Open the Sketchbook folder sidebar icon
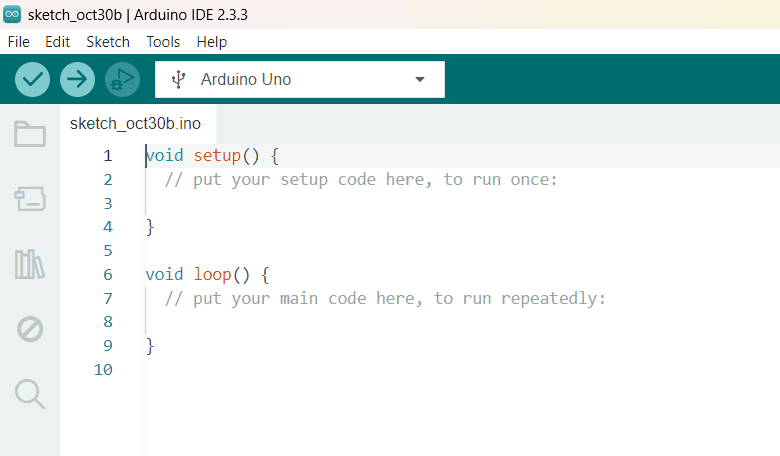Image resolution: width=780 pixels, height=456 pixels. (30, 134)
